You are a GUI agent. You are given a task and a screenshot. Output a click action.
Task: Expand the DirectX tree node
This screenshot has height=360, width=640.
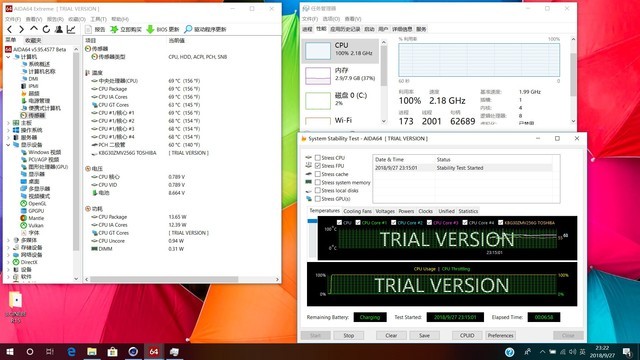pos(9,262)
